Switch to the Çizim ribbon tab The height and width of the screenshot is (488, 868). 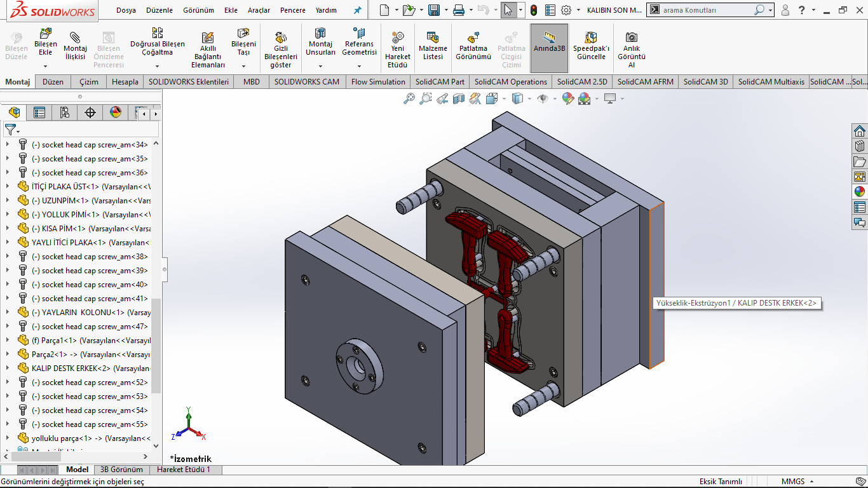pos(89,82)
